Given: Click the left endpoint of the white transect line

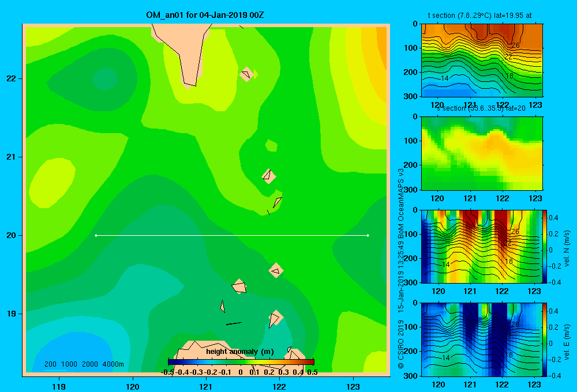Looking at the screenshot, I should pyautogui.click(x=96, y=235).
